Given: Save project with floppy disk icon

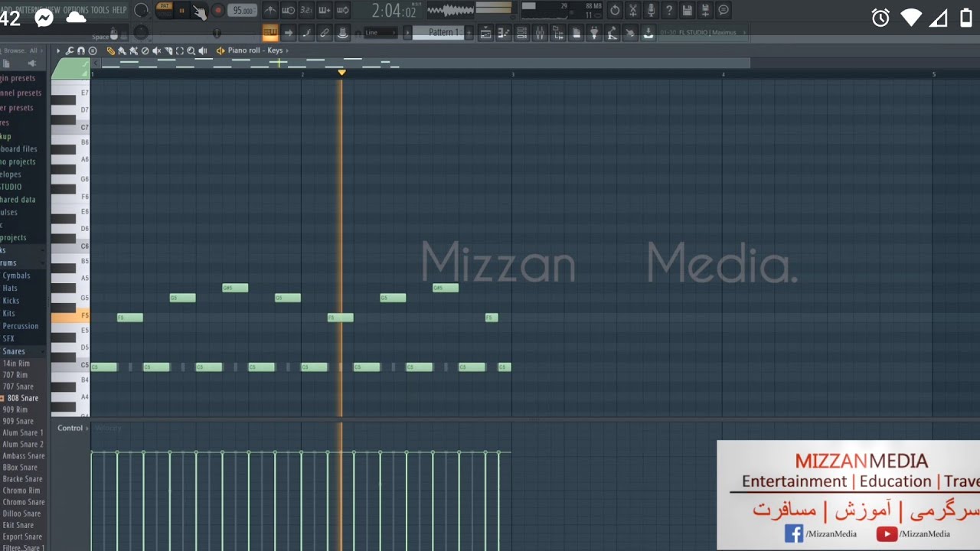Looking at the screenshot, I should click(x=687, y=10).
